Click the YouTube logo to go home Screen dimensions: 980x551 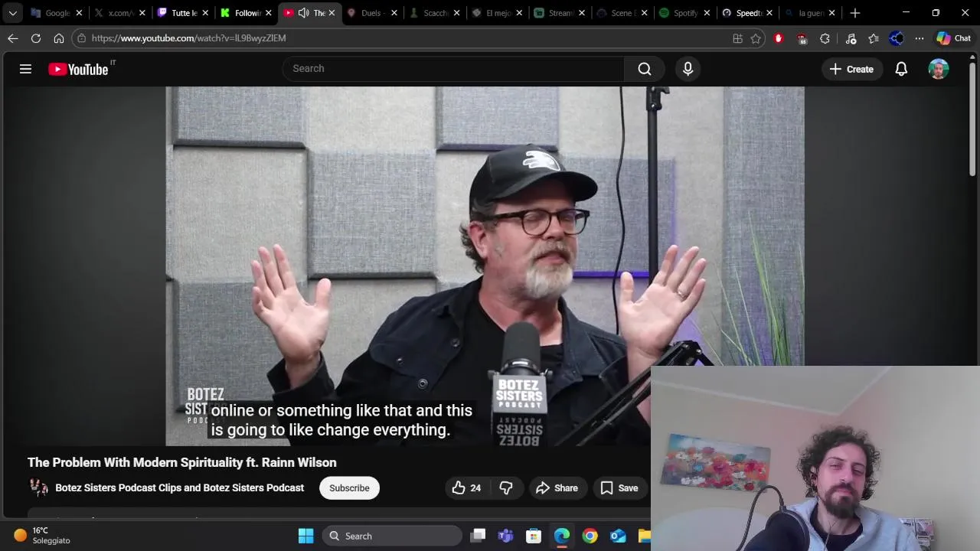[x=78, y=69]
